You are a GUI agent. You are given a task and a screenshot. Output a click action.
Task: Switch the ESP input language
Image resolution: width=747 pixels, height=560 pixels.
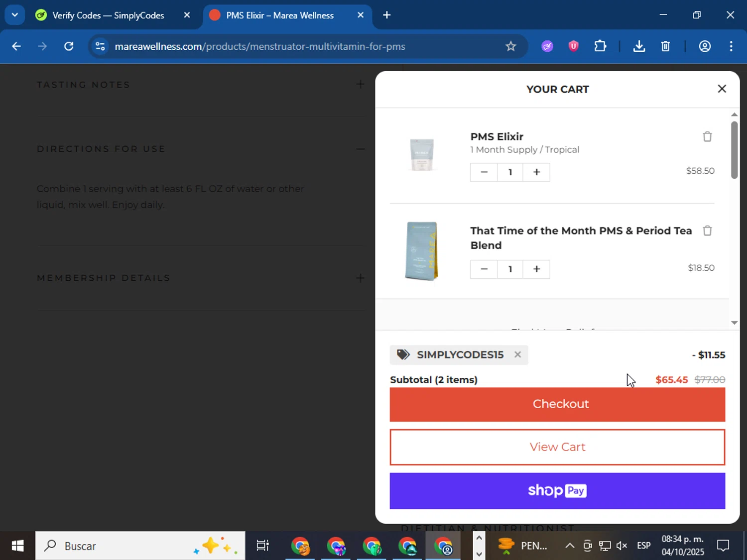(643, 546)
